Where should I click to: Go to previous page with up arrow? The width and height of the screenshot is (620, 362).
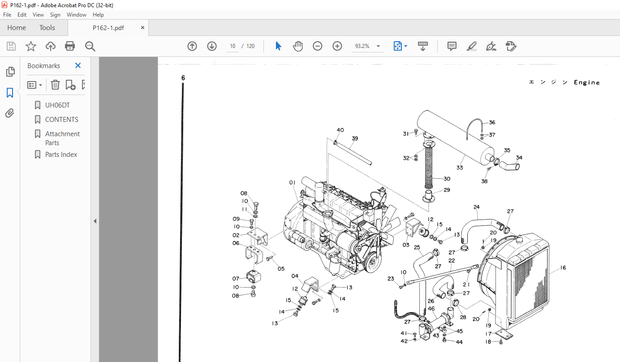[192, 46]
